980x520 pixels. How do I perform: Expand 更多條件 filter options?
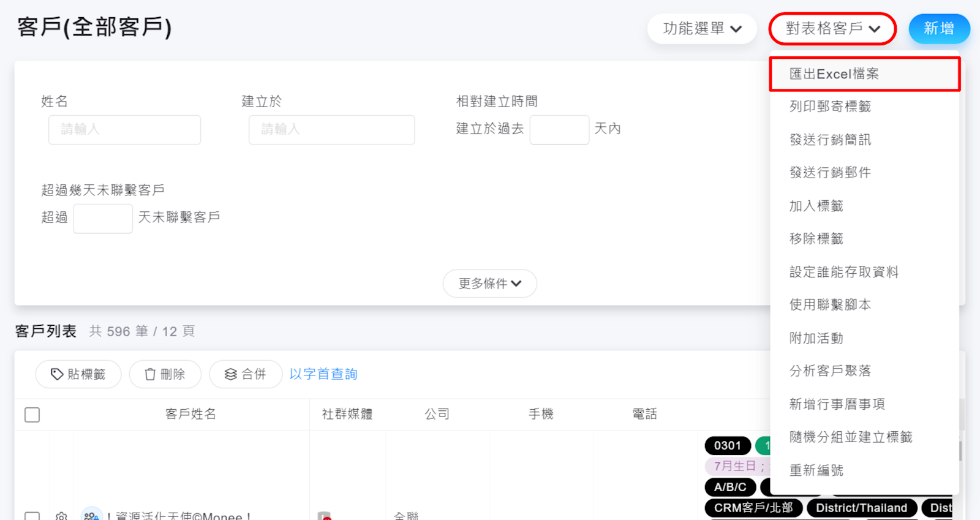coord(490,284)
